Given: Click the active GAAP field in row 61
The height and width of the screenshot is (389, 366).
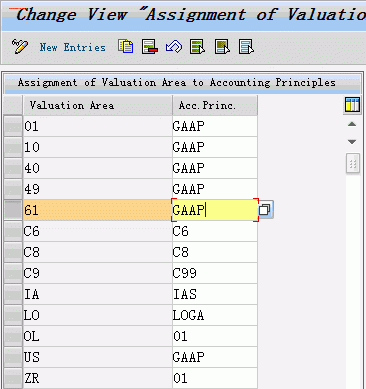Looking at the screenshot, I should click(215, 210).
